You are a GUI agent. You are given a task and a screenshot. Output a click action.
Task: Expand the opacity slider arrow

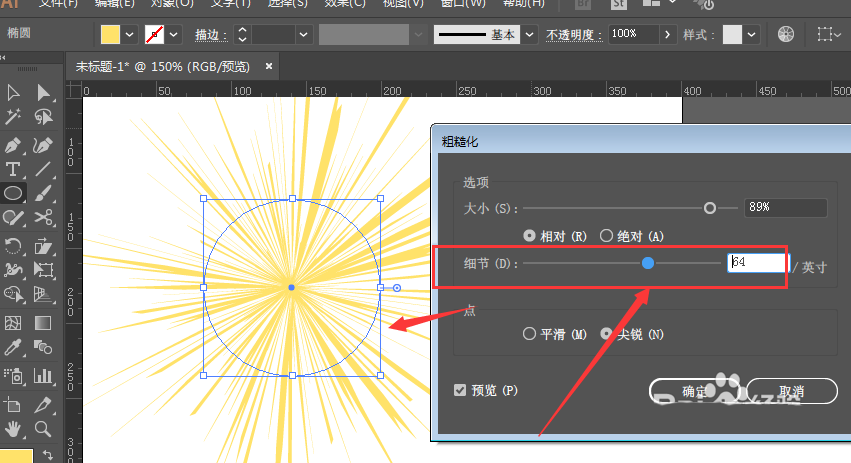tap(668, 35)
